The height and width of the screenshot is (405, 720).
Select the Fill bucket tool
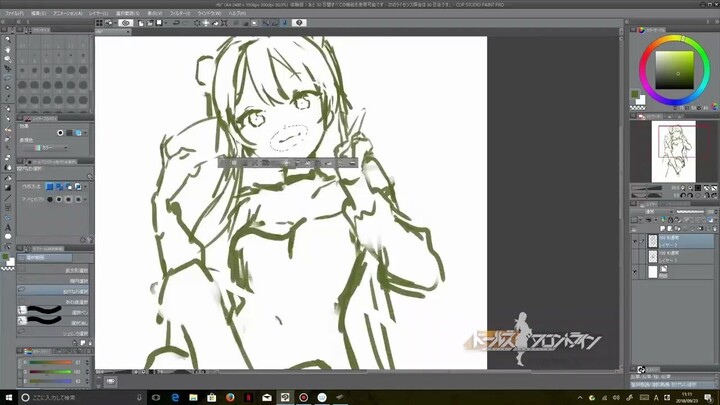(8, 178)
